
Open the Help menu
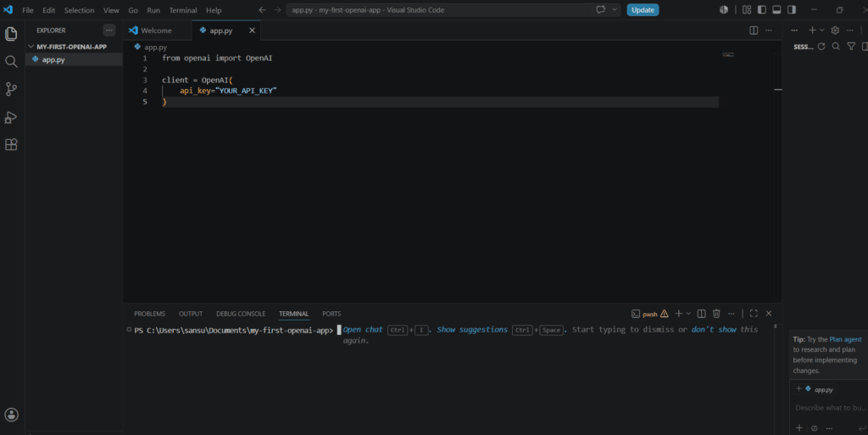(214, 10)
